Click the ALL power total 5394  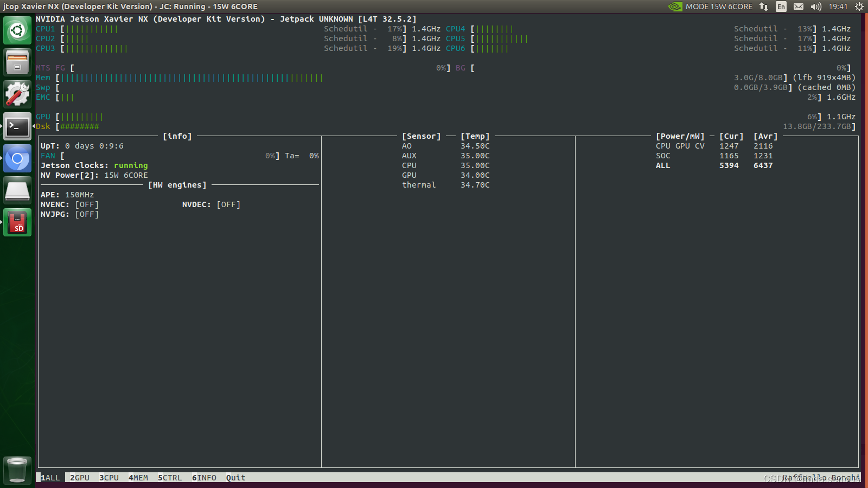(x=729, y=165)
